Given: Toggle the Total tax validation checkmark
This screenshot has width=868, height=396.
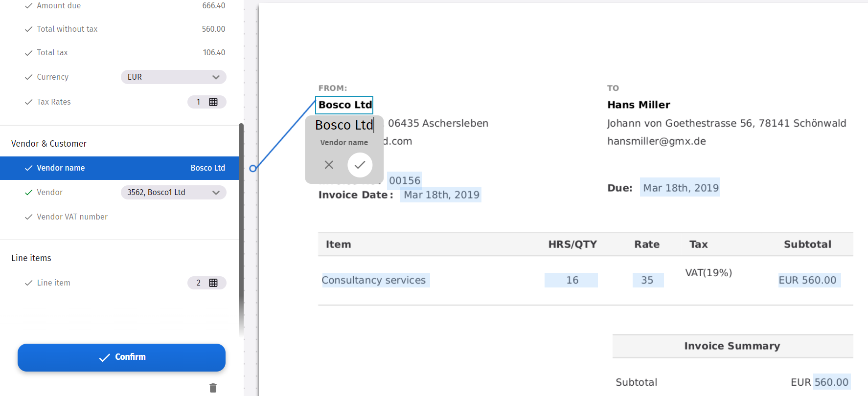Looking at the screenshot, I should [28, 52].
